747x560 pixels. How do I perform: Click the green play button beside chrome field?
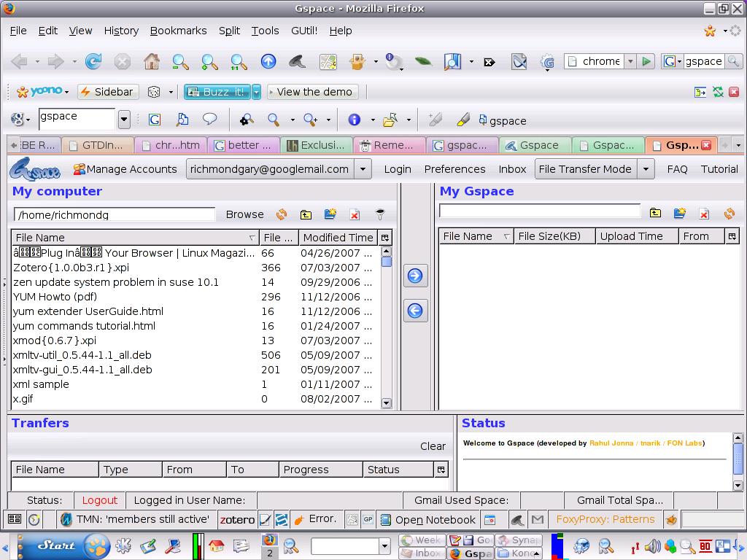click(x=646, y=61)
